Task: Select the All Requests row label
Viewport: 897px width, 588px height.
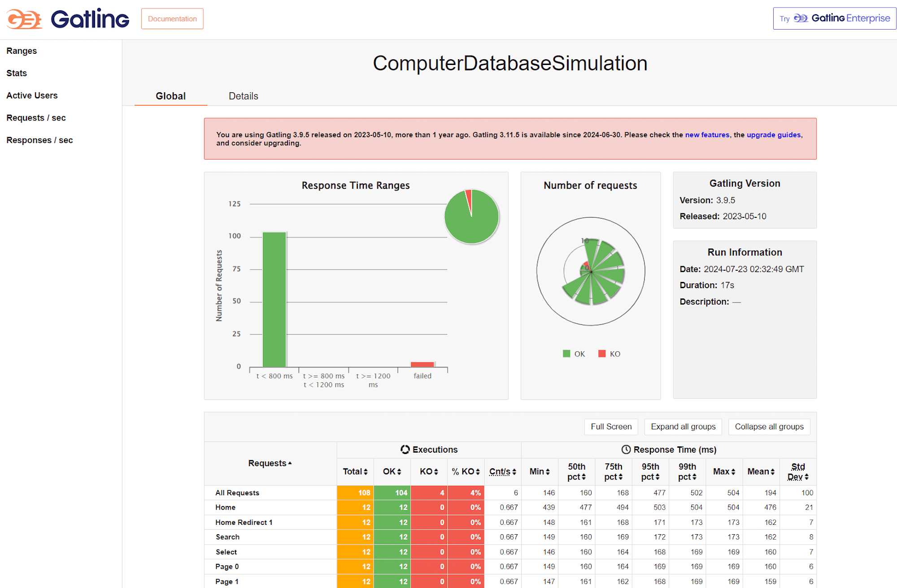Action: click(237, 493)
